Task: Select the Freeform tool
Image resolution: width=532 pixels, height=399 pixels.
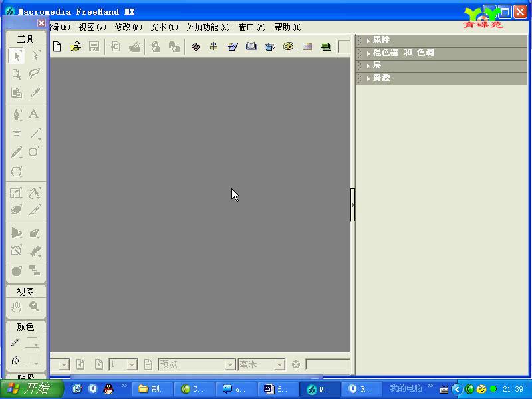Action: tap(35, 193)
